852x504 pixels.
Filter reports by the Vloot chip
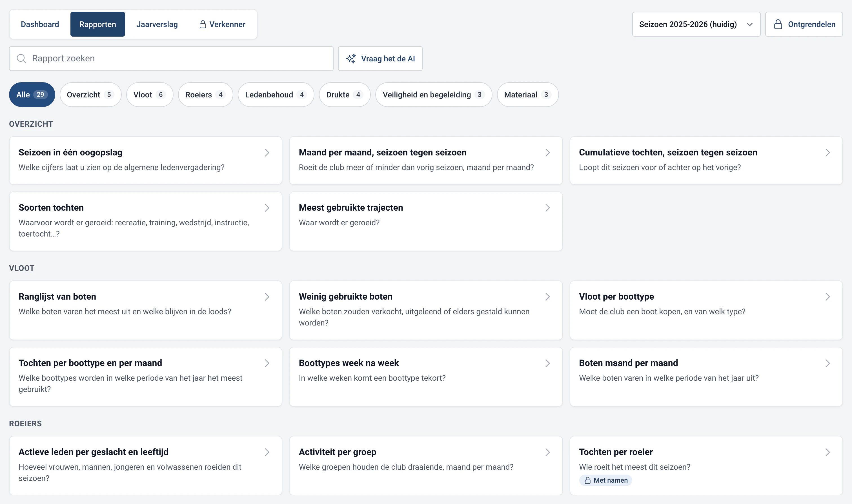[150, 95]
